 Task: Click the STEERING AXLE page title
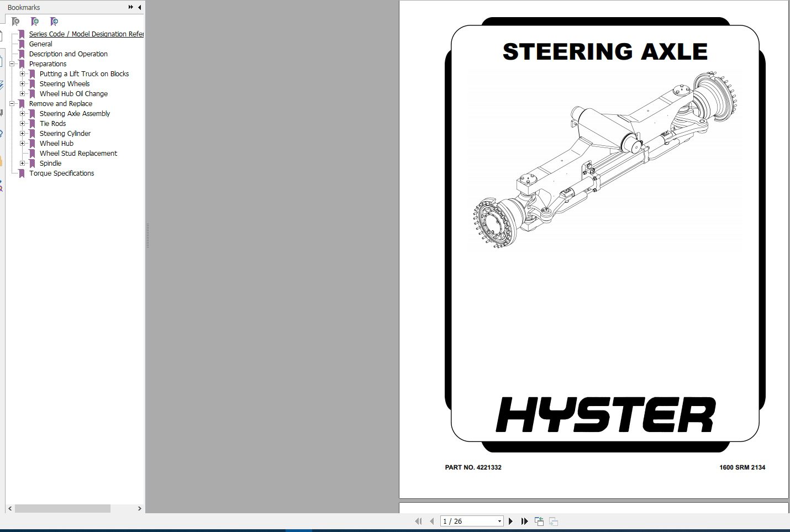[605, 51]
